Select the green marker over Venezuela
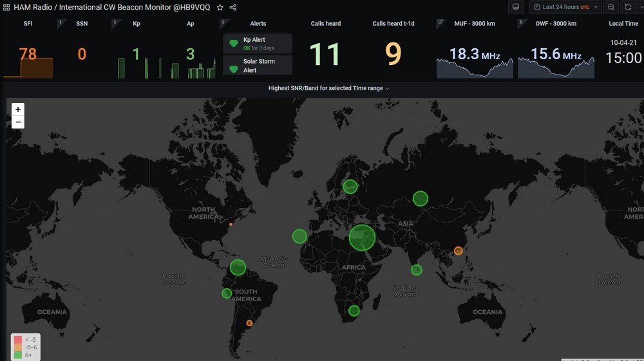 238,268
